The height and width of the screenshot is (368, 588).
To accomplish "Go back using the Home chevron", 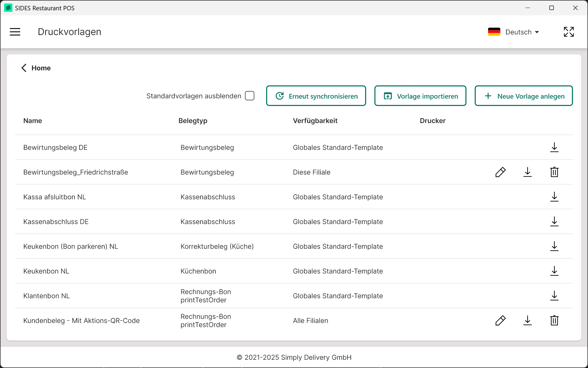I will [24, 68].
